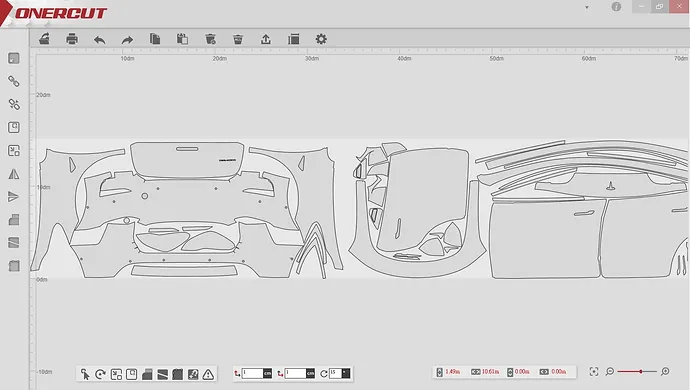Viewport: 690px width, 390px height.
Task: Click the upload export icon
Action: [x=265, y=39]
